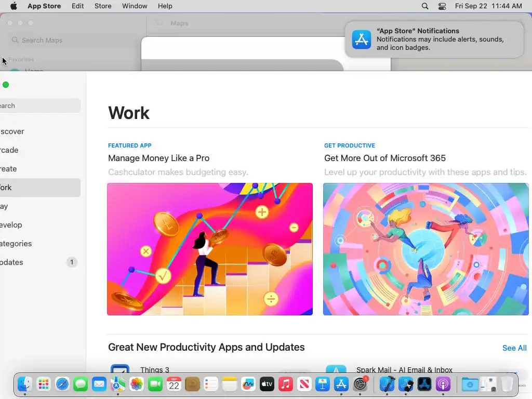The height and width of the screenshot is (399, 532).
Task: Select Develop in App Store sidebar
Action: click(40, 225)
